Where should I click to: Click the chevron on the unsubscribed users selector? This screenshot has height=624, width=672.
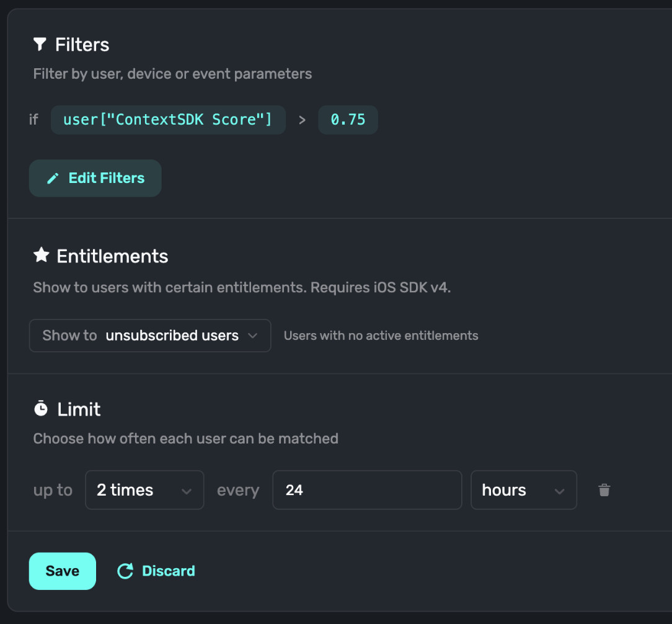(x=253, y=335)
